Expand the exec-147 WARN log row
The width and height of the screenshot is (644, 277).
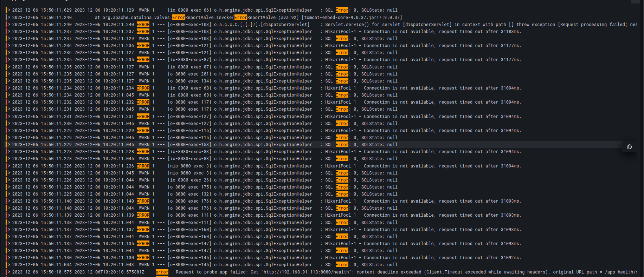tap(9, 251)
